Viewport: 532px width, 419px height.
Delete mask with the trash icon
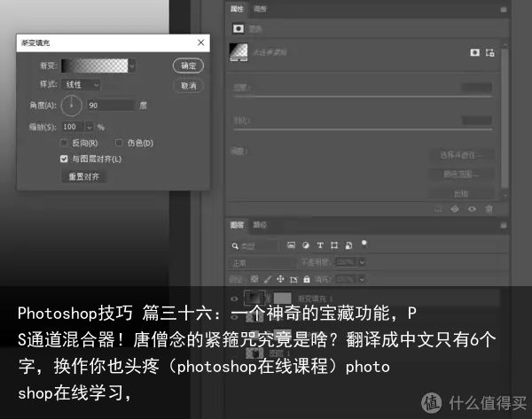click(489, 209)
